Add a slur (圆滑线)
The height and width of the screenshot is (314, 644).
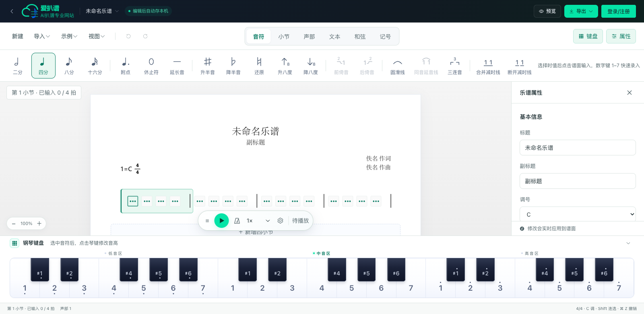(x=398, y=66)
